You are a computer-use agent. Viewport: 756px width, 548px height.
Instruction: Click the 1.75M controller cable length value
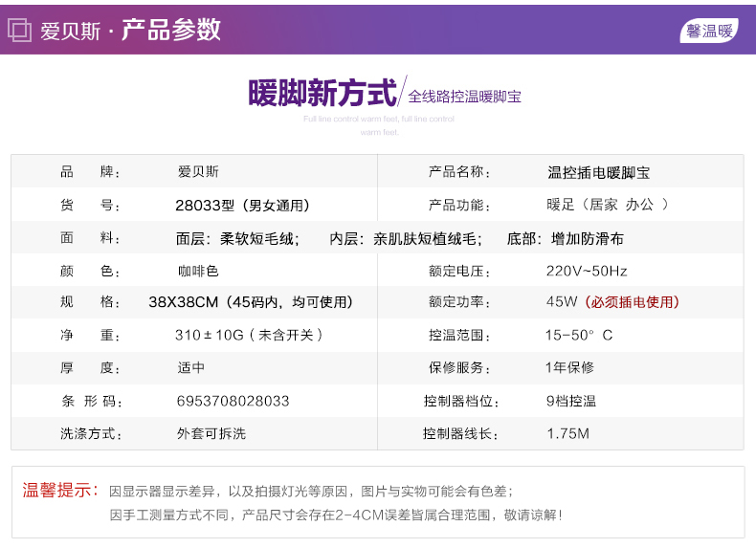click(567, 433)
